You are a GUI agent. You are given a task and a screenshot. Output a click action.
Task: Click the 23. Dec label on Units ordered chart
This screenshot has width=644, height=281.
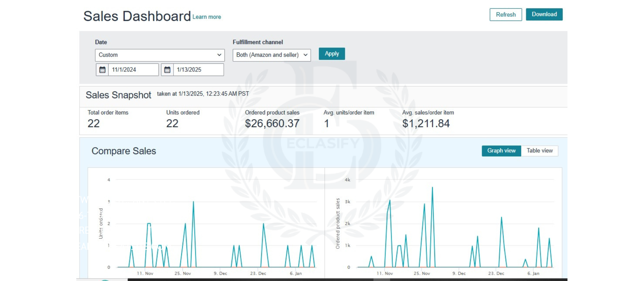(x=258, y=273)
